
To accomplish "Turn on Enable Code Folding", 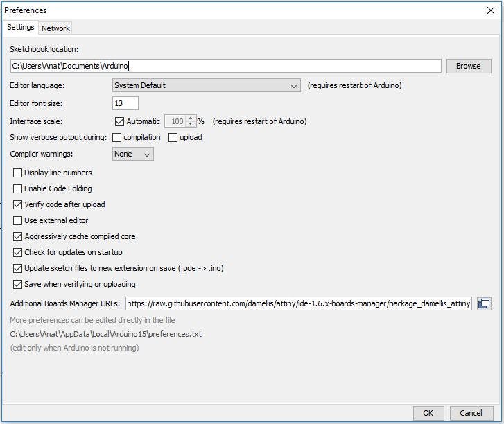I will pyautogui.click(x=18, y=188).
